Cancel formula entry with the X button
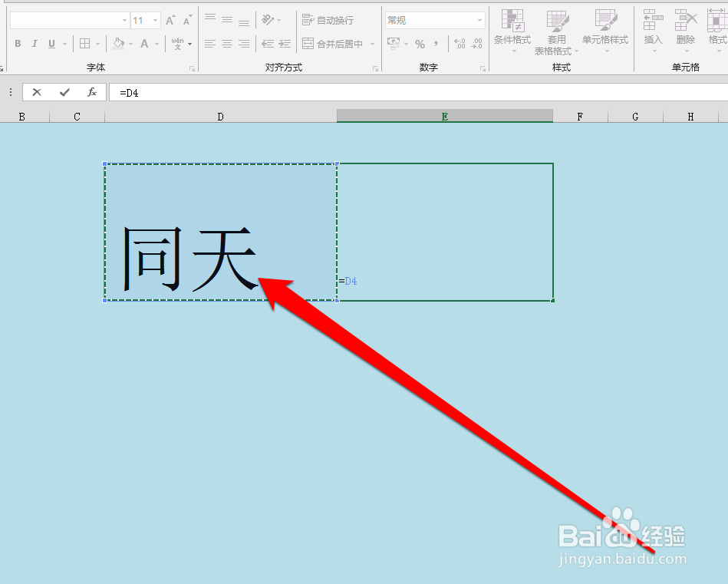The width and height of the screenshot is (728, 584). [37, 92]
